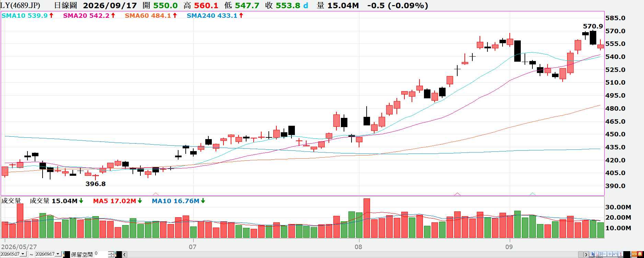Click the scroll-left chevron button

tap(125, 255)
